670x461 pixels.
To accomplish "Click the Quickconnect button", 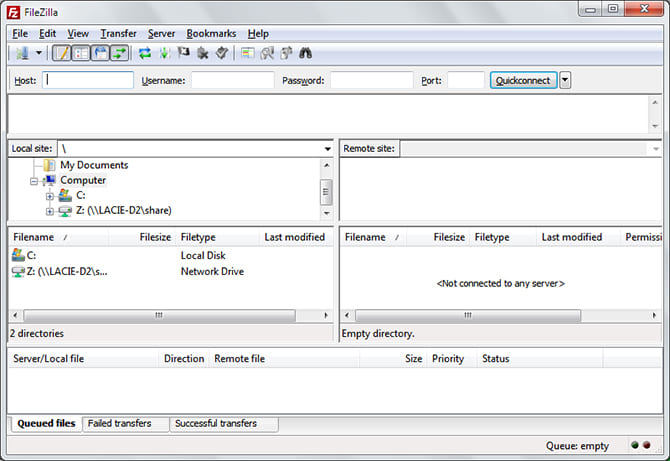I will coord(523,80).
